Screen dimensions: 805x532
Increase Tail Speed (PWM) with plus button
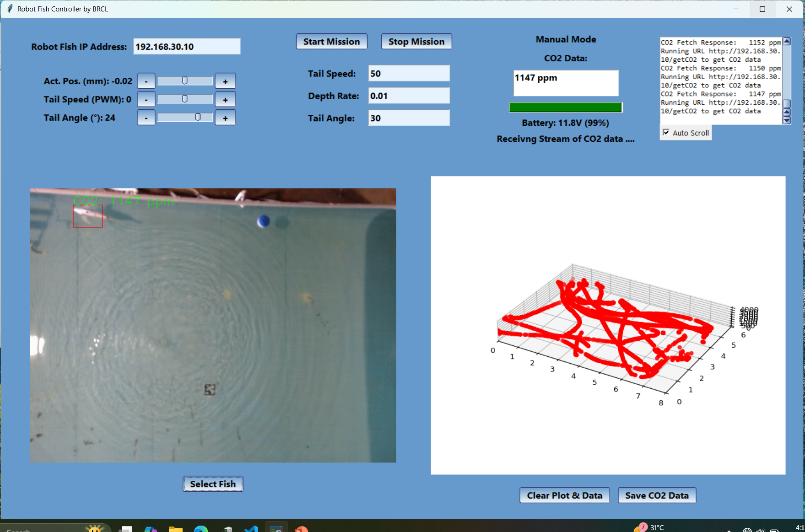pos(225,99)
